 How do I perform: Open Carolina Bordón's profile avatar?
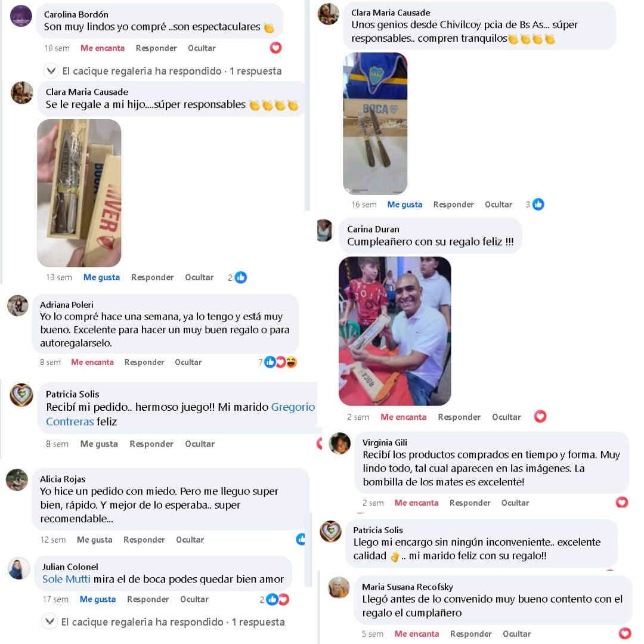tap(21, 17)
